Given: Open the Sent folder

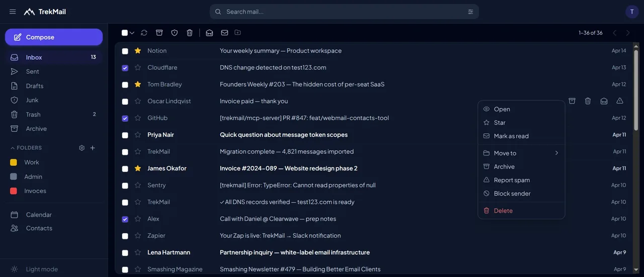Looking at the screenshot, I should coord(54,71).
